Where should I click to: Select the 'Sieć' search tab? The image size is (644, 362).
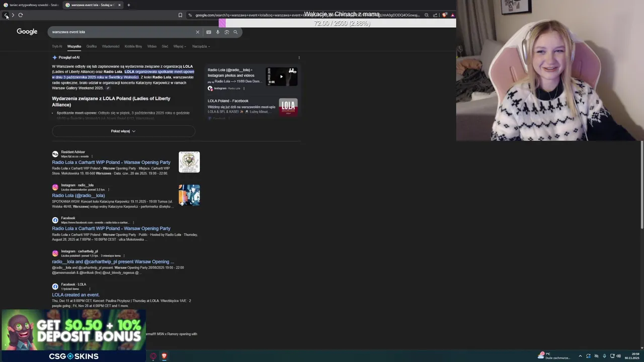point(165,46)
